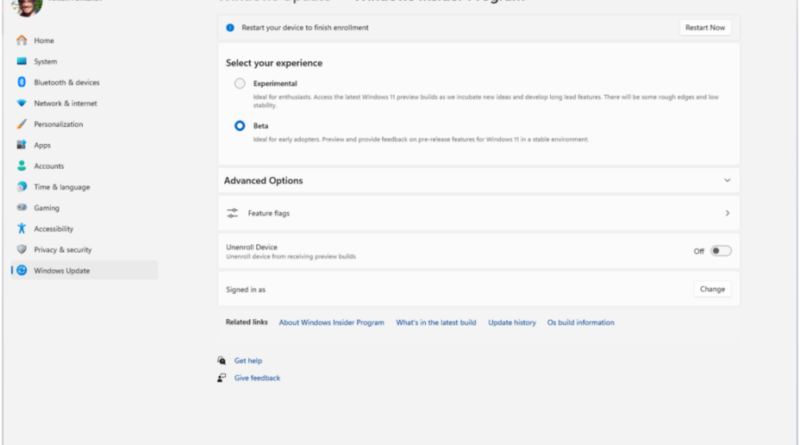Screen dimensions: 800x445
Task: Open About Windows Insider Program link
Action: click(x=331, y=323)
